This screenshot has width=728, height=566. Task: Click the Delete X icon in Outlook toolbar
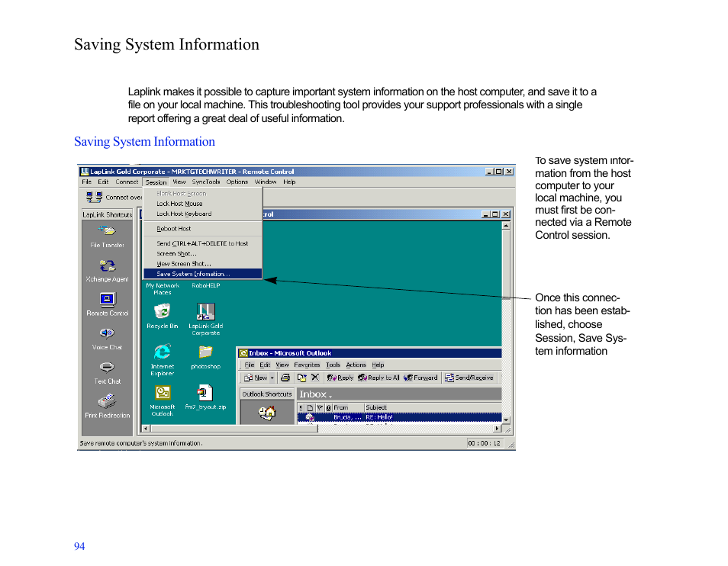click(x=315, y=377)
